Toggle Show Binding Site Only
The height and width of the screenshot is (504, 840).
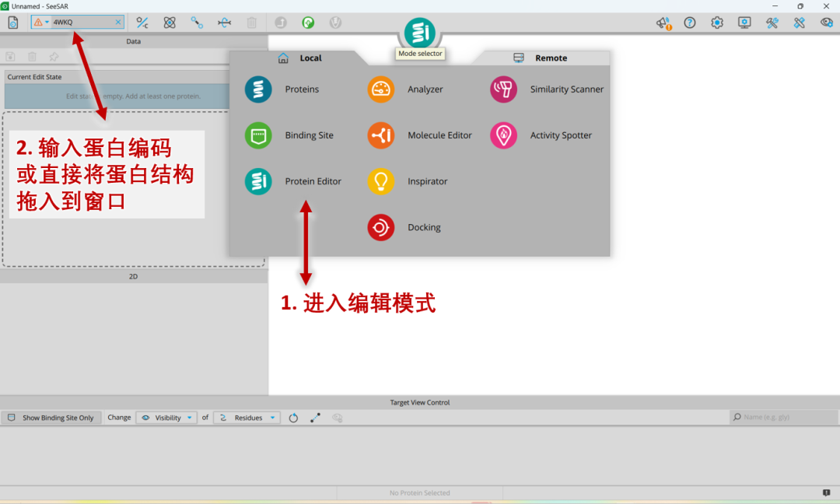(x=51, y=418)
